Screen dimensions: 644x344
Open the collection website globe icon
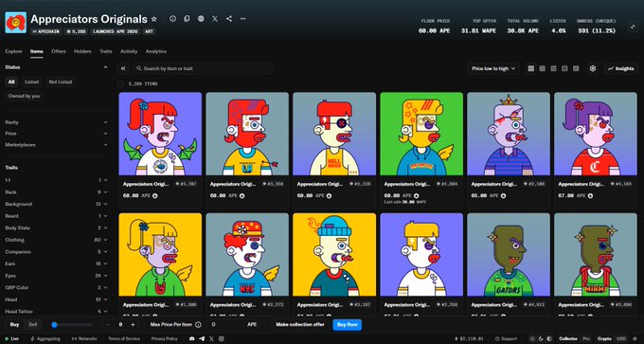coord(201,19)
